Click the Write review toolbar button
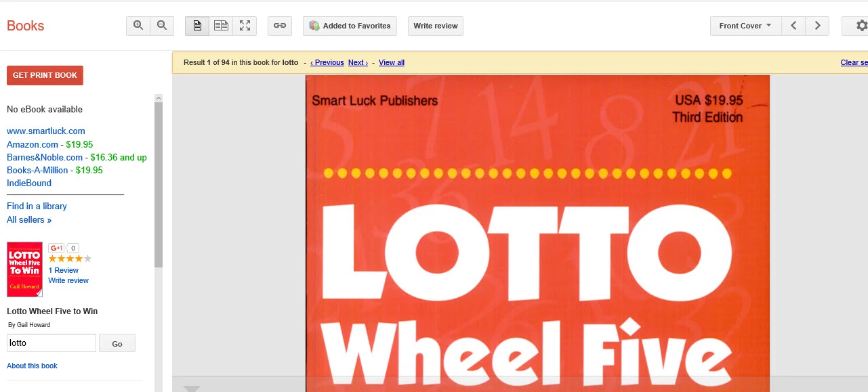Viewport: 868px width, 392px height. [x=436, y=26]
